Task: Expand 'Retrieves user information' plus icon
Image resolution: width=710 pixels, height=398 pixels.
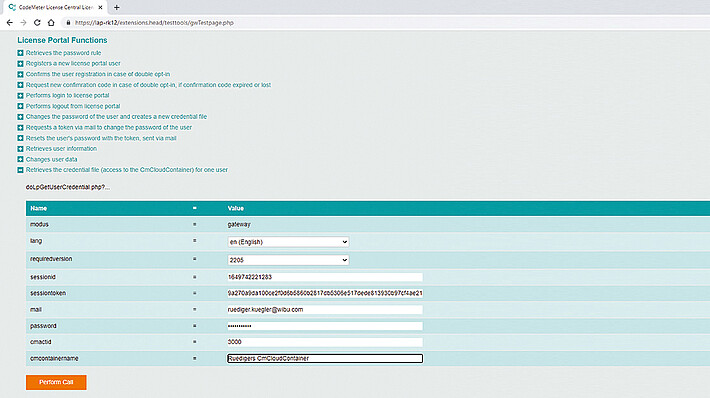Action: click(x=20, y=149)
